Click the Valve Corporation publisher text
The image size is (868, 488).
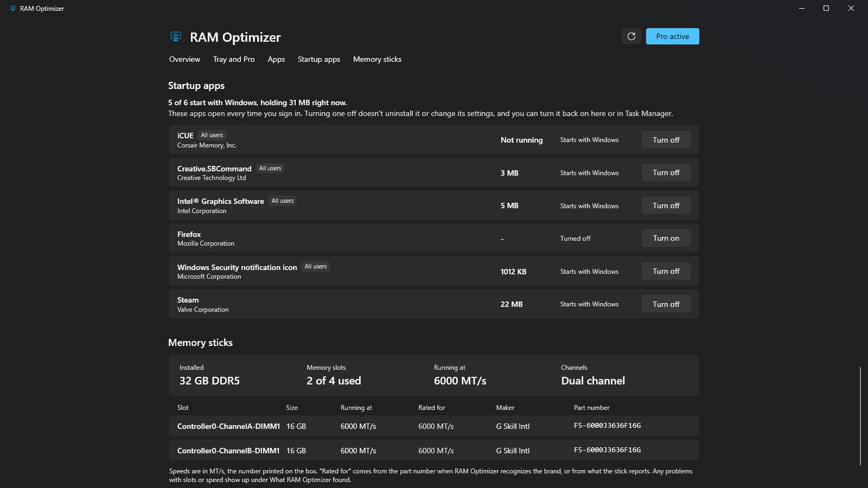tap(203, 310)
